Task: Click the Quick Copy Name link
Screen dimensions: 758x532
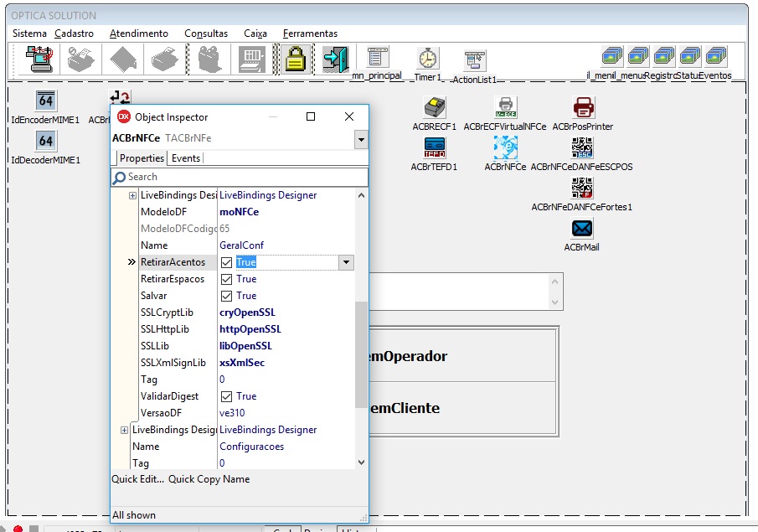Action: [209, 479]
